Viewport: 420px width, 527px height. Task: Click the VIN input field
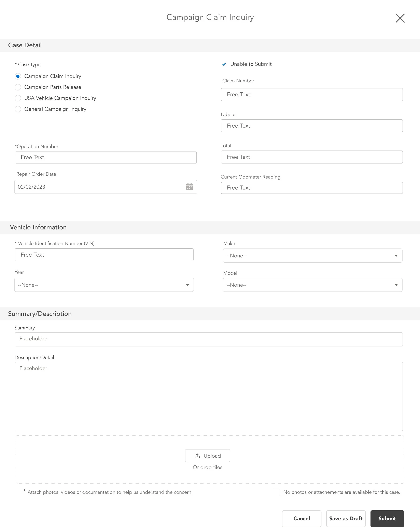[x=104, y=255]
